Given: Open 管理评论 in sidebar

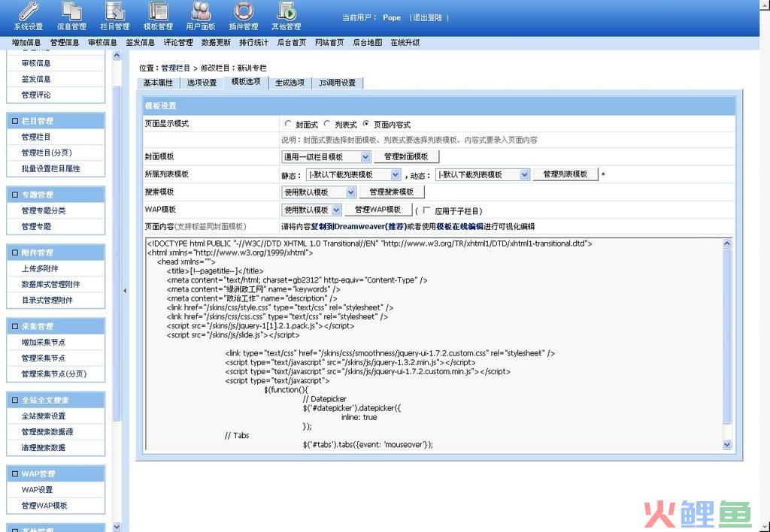Looking at the screenshot, I should coord(36,95).
